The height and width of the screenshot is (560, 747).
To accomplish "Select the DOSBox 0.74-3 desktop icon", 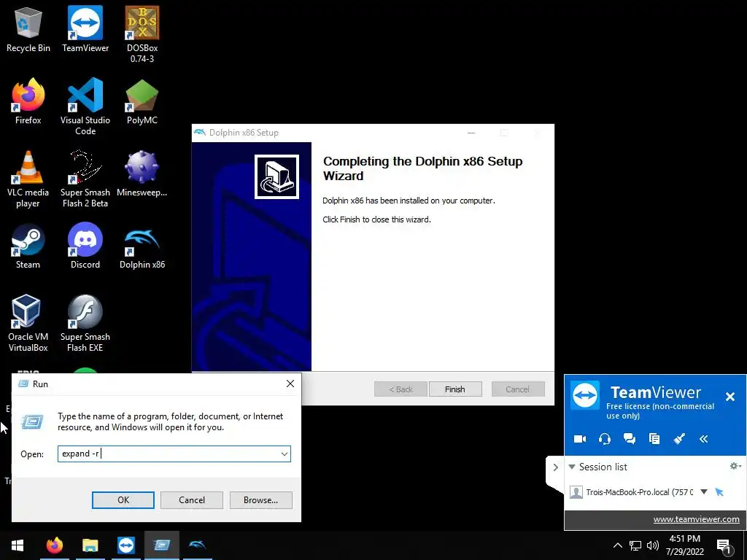I will [x=142, y=34].
